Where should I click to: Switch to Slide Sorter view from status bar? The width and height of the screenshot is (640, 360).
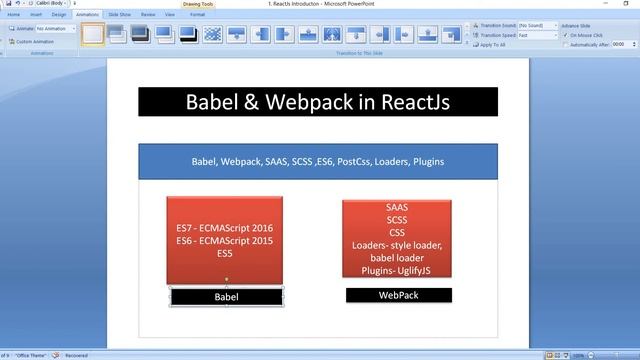point(558,356)
